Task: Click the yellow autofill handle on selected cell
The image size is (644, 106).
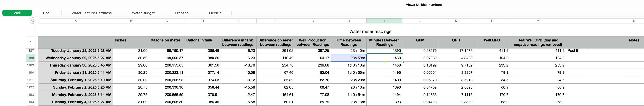Action: 384,62
